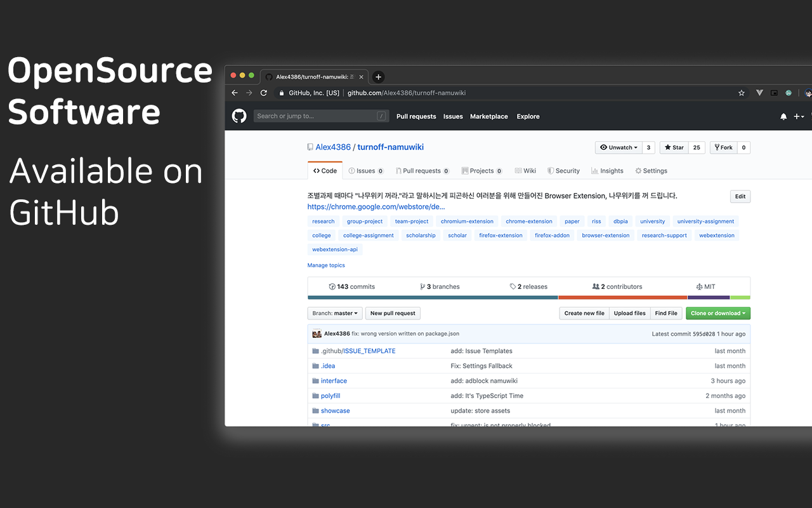Click the showcase folder icon
Image resolution: width=812 pixels, height=508 pixels.
point(315,411)
